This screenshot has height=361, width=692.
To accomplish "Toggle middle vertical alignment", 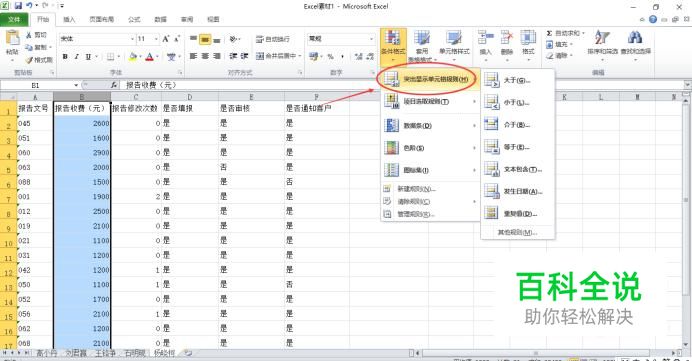I will pyautogui.click(x=205, y=39).
